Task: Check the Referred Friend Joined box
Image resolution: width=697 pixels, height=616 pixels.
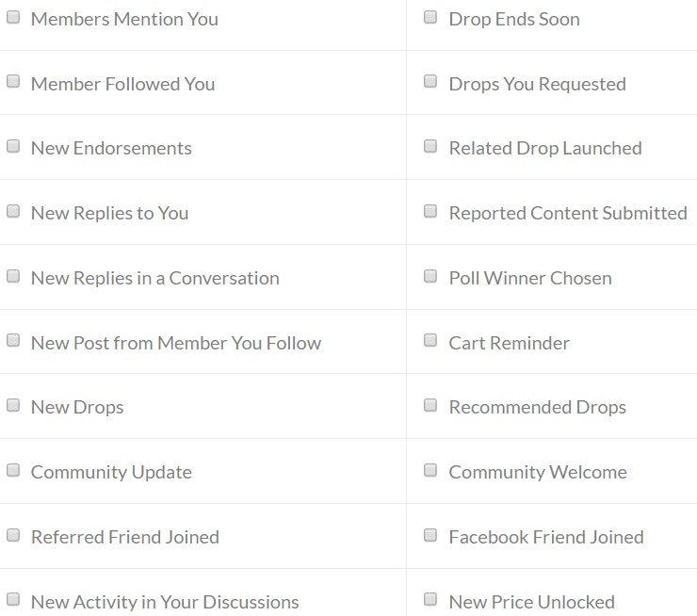Action: coord(13,535)
